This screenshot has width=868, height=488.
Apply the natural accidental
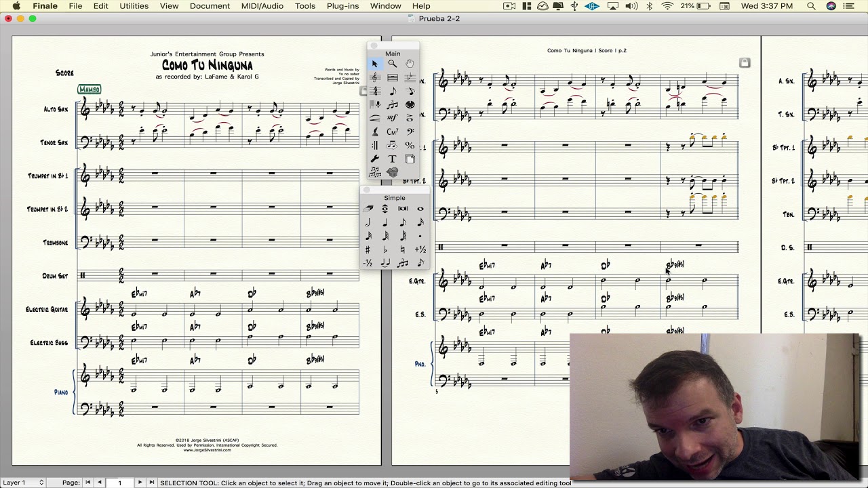coord(403,249)
